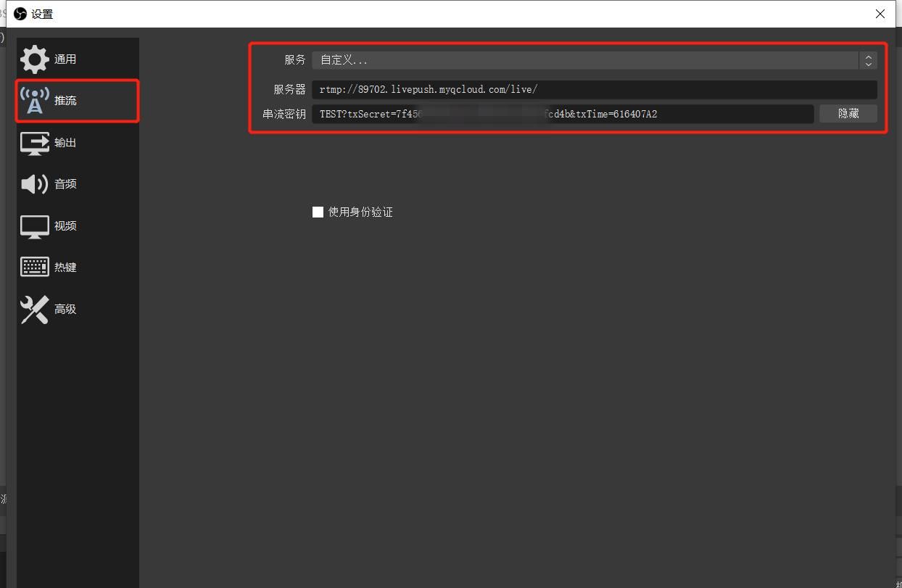Screen dimensions: 902x588
Task: Open the 输出 output monitor icon
Action: tap(35, 143)
